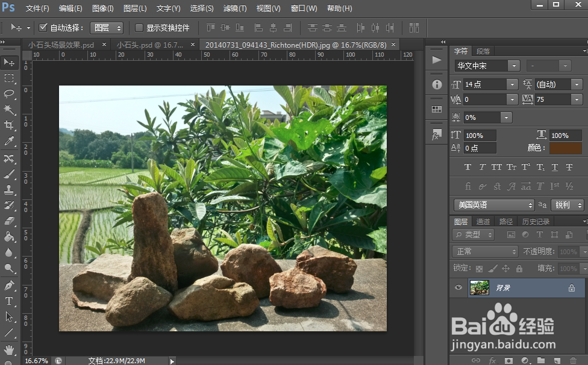Select the Move tool in toolbox
This screenshot has height=365, width=588.
coord(9,62)
